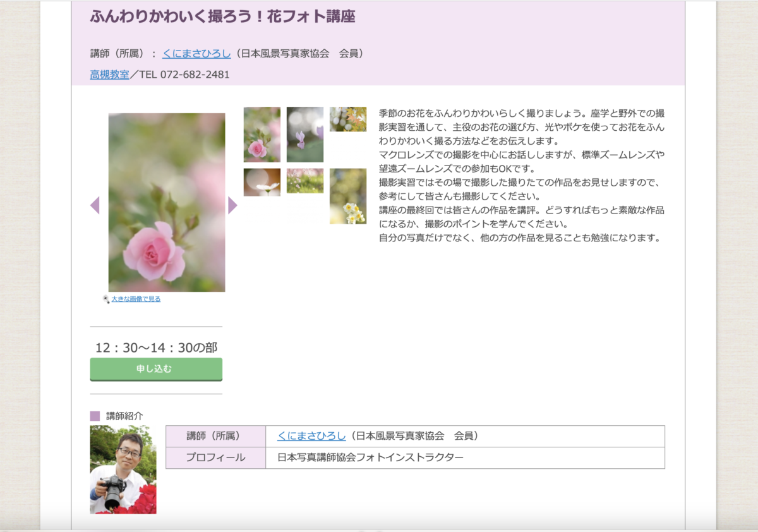Select the white cosmos flower thumbnail

[262, 182]
